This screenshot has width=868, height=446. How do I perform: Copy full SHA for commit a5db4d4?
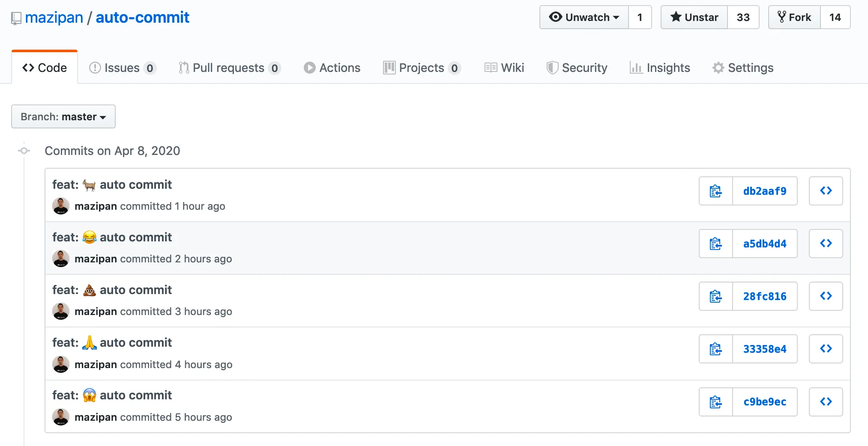715,244
